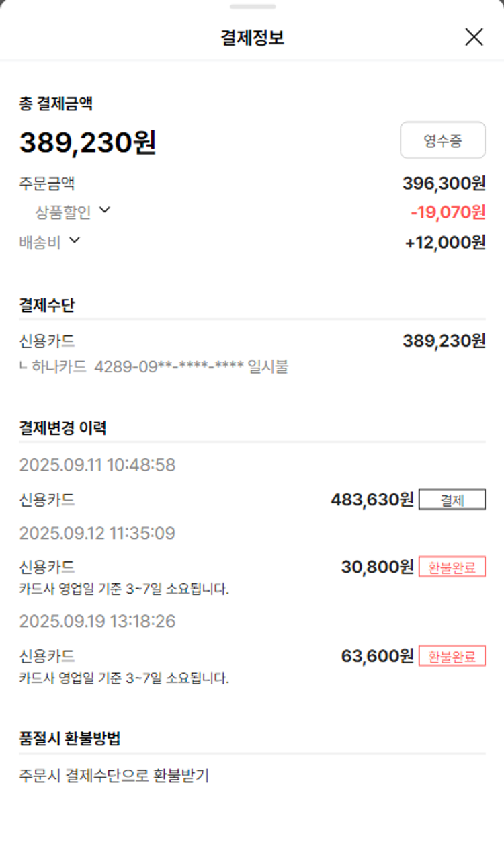Click the 396,300원 order amount

(444, 183)
